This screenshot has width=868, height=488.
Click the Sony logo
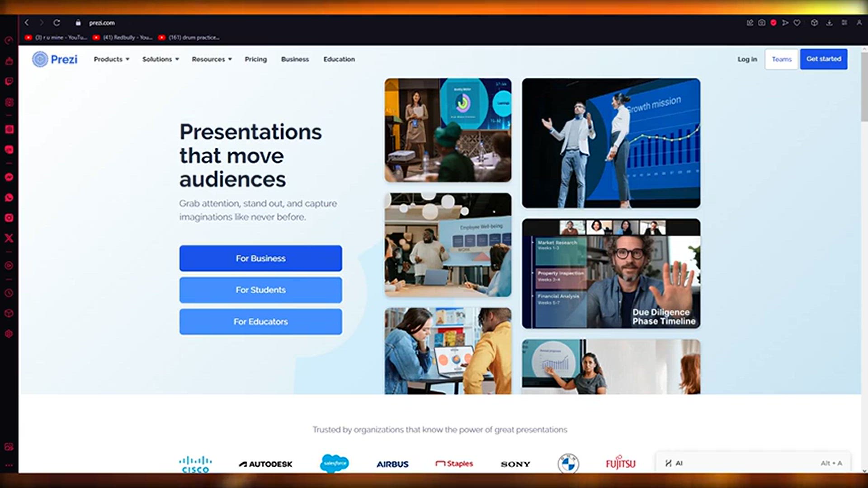coord(515,464)
